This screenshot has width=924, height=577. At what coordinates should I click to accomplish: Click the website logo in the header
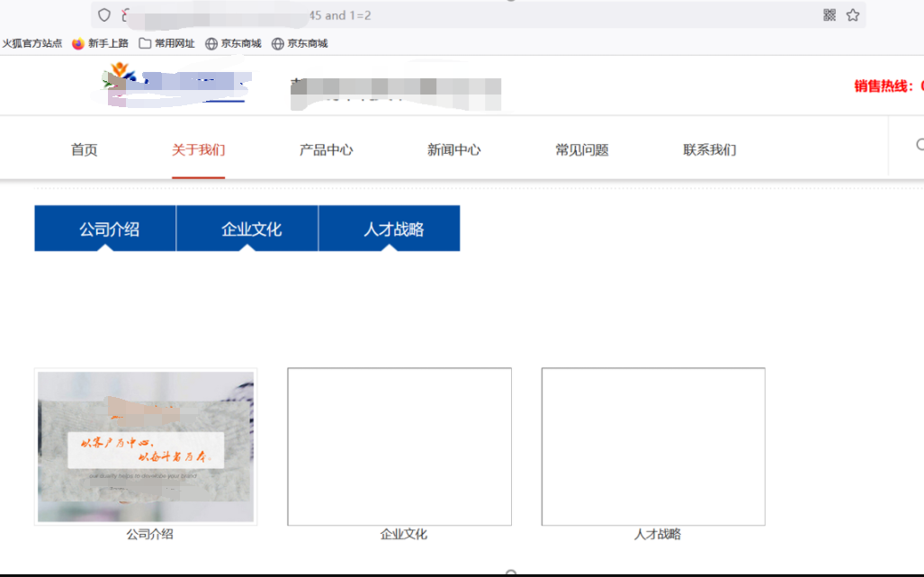coord(176,86)
